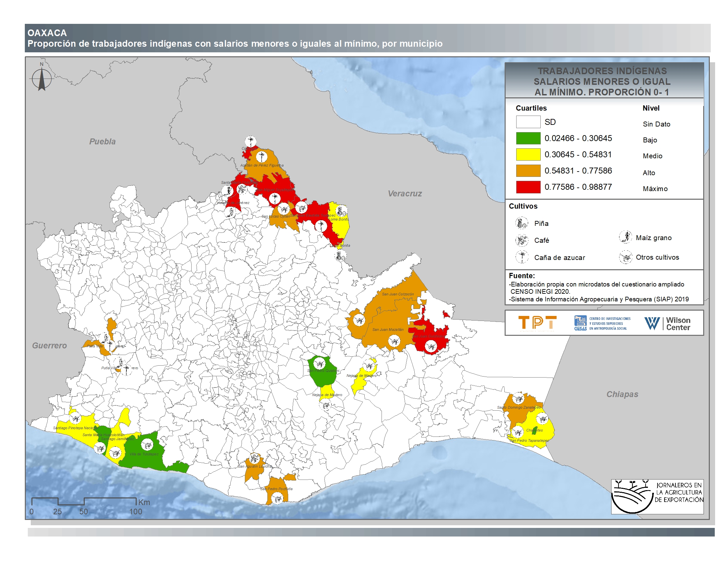The width and height of the screenshot is (728, 563).
Task: Click the San Juan Cotzocón municipality label
Action: pos(397,294)
